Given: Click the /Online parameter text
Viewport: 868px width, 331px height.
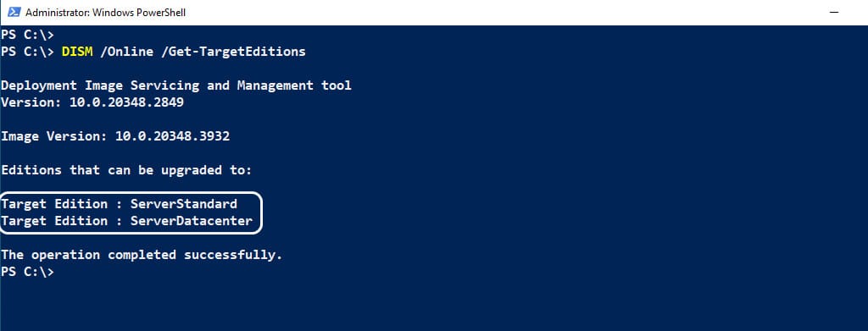Looking at the screenshot, I should coord(126,52).
